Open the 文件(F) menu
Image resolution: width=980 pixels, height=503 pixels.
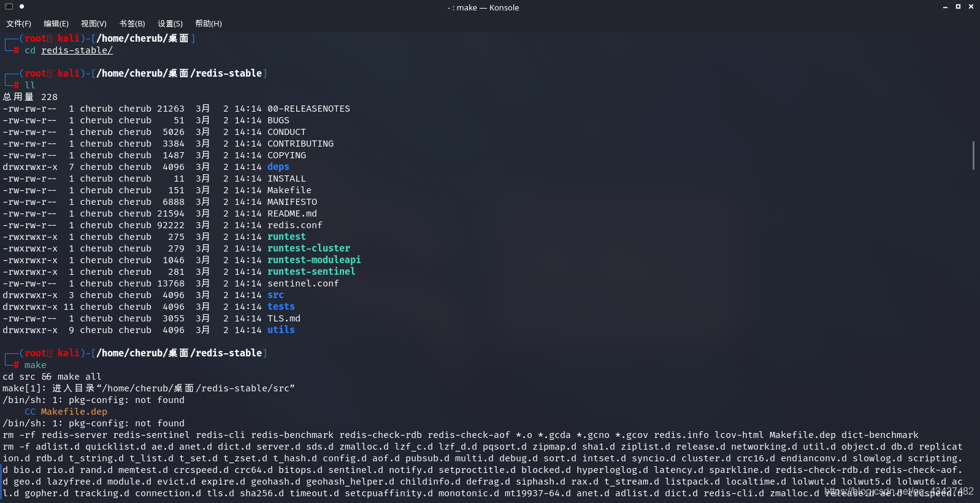[18, 23]
